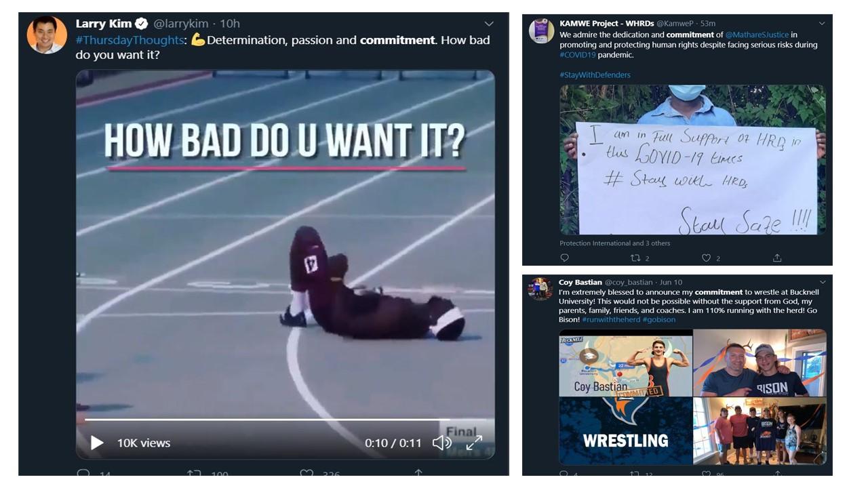Open the handwritten sign photo
This screenshot has height=488, width=868.
[692, 160]
